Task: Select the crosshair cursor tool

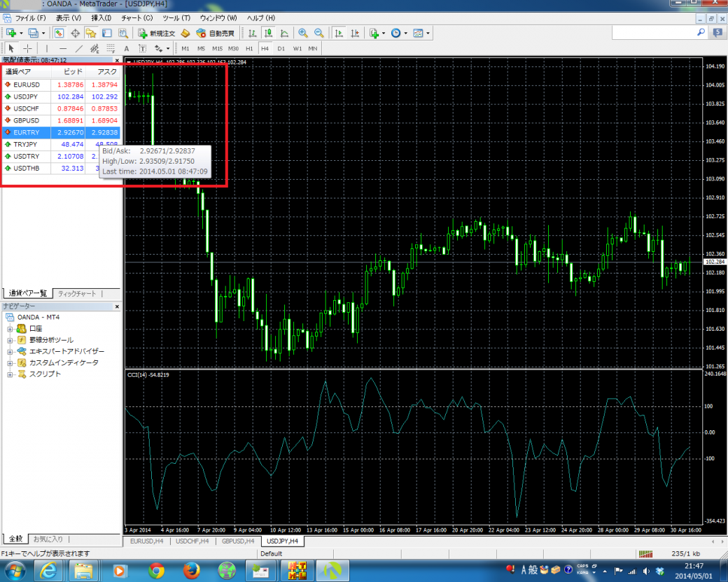Action: (27, 48)
